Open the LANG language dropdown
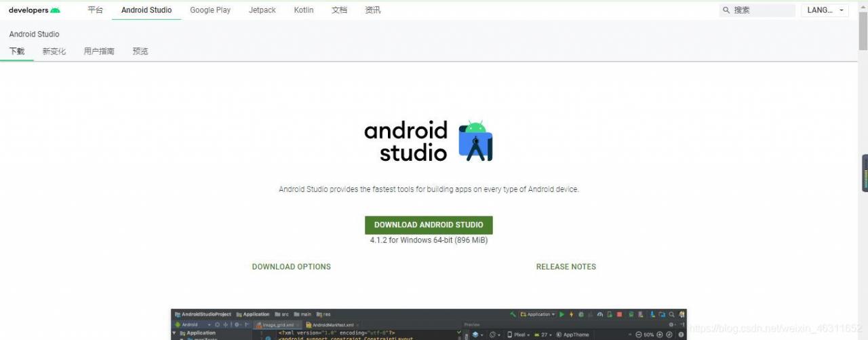 pyautogui.click(x=825, y=10)
